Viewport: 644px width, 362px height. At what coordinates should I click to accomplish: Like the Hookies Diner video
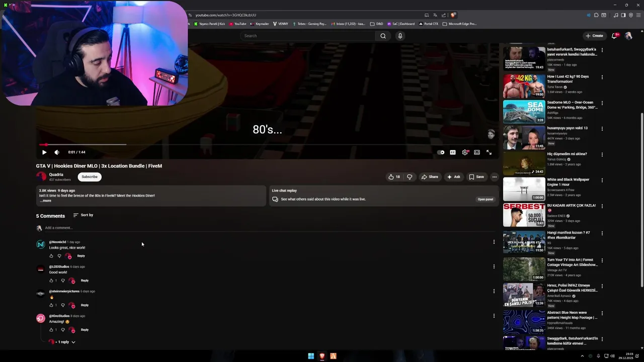pyautogui.click(x=394, y=177)
